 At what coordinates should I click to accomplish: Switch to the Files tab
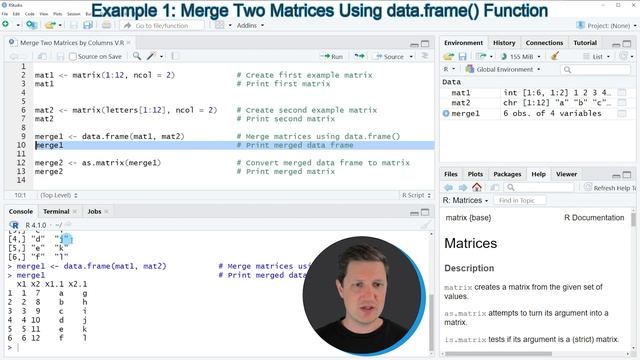[451, 174]
